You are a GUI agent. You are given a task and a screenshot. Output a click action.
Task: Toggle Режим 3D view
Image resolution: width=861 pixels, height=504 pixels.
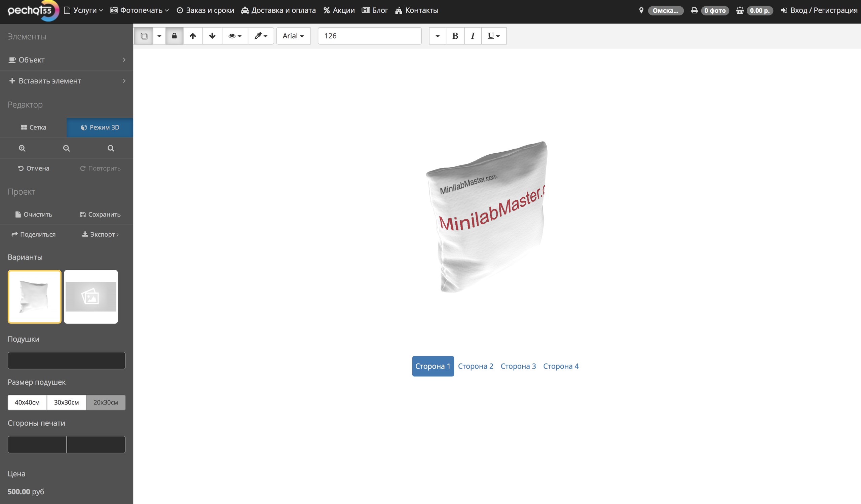click(x=100, y=127)
